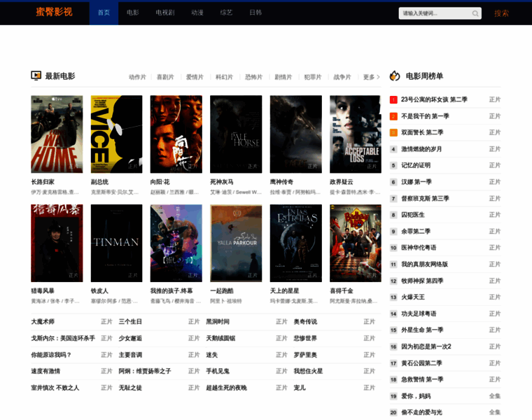The width and height of the screenshot is (532, 420).
Task: Open the 向阳·花 movie poster
Action: [x=176, y=134]
